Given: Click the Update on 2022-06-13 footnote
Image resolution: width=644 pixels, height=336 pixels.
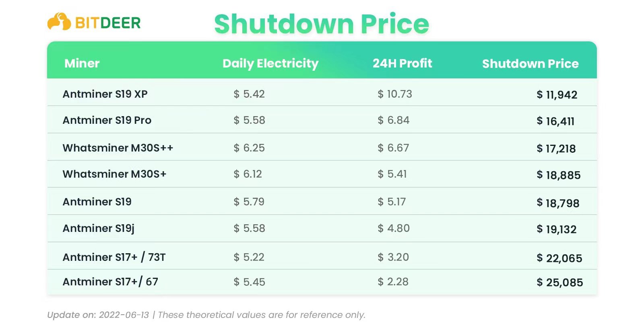Looking at the screenshot, I should pyautogui.click(x=98, y=315).
